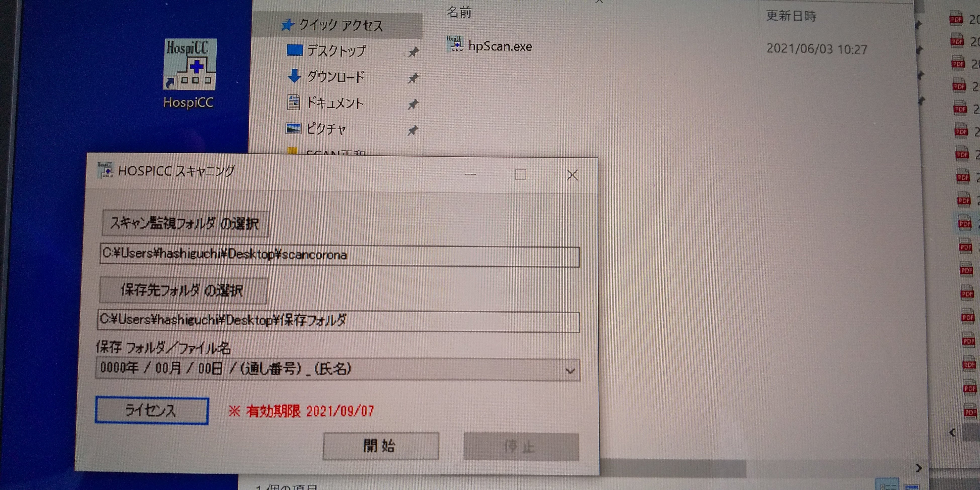Open the Pictures icon in sidebar
The height and width of the screenshot is (490, 980).
coord(293,129)
